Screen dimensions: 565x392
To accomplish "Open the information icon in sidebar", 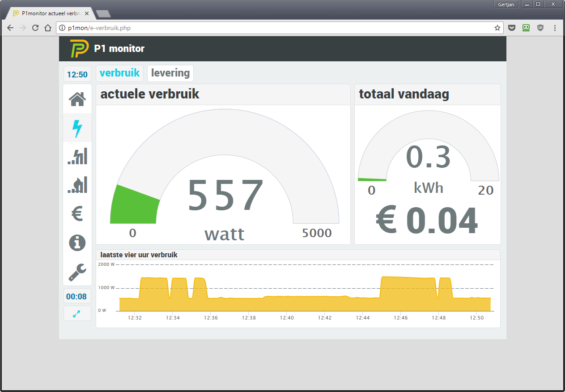I will (77, 242).
